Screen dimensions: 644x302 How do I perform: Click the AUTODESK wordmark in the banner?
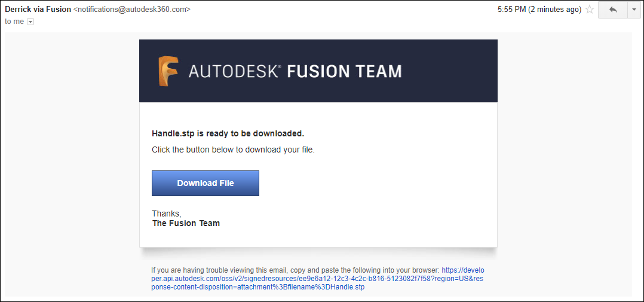click(234, 72)
